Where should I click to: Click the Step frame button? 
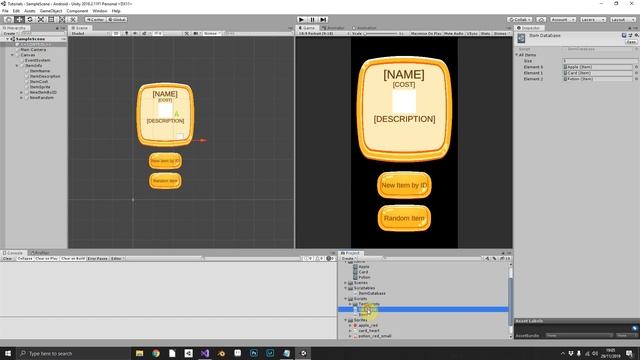[323, 19]
